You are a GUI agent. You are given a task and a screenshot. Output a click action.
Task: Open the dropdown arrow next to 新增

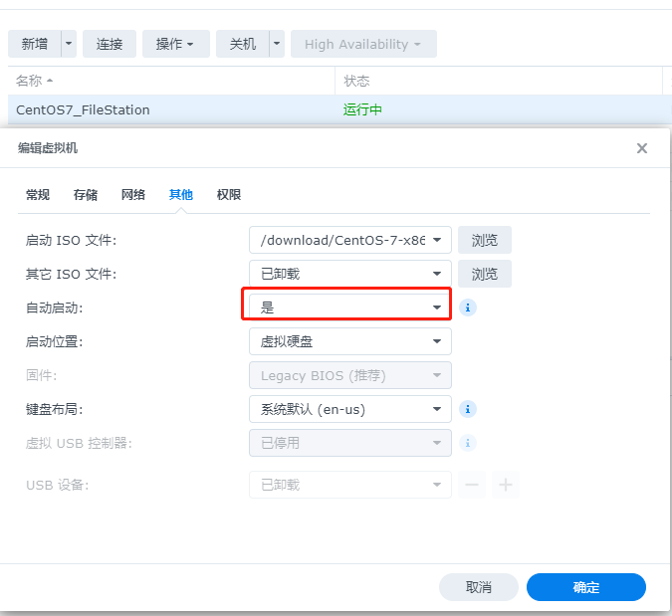coord(69,44)
